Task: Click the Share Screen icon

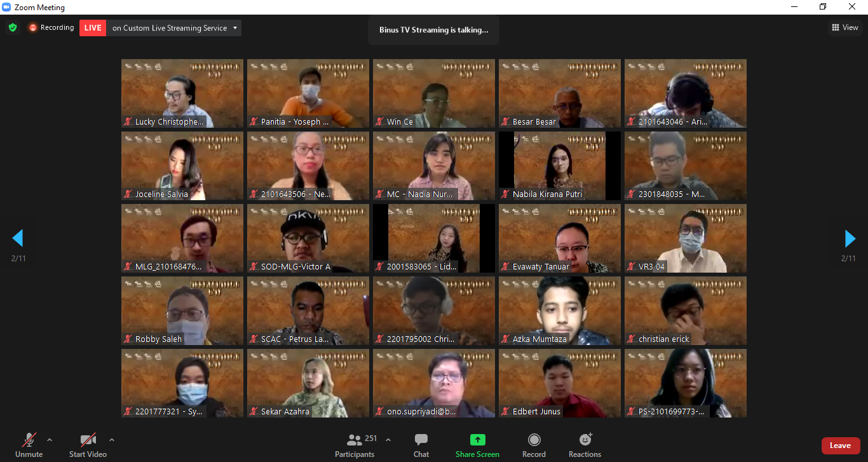Action: click(x=477, y=440)
